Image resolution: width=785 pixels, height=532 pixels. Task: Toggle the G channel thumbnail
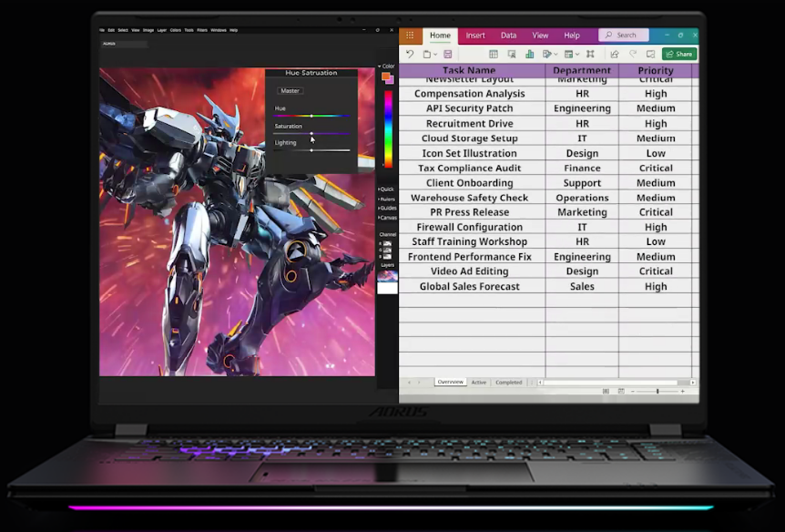[387, 250]
